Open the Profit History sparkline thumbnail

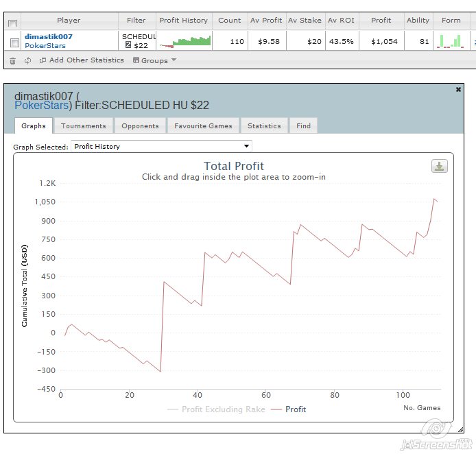click(x=185, y=42)
